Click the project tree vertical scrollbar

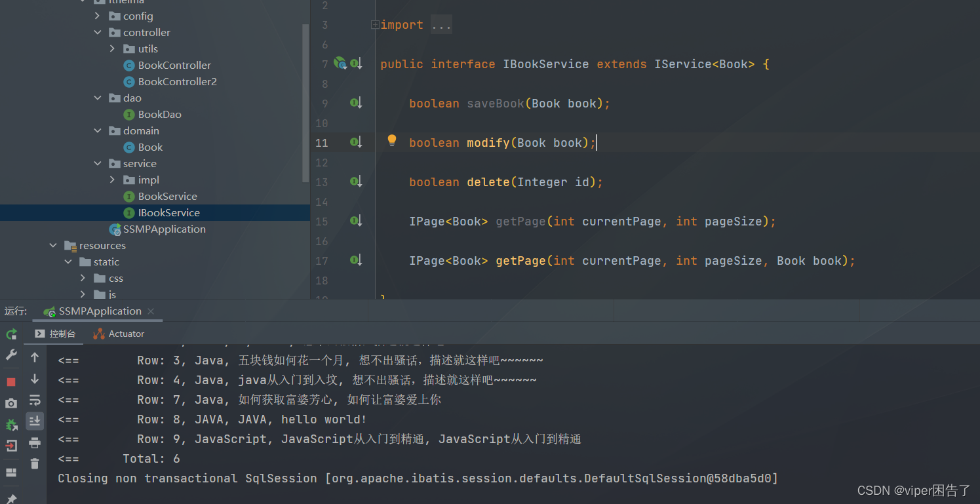(305, 103)
